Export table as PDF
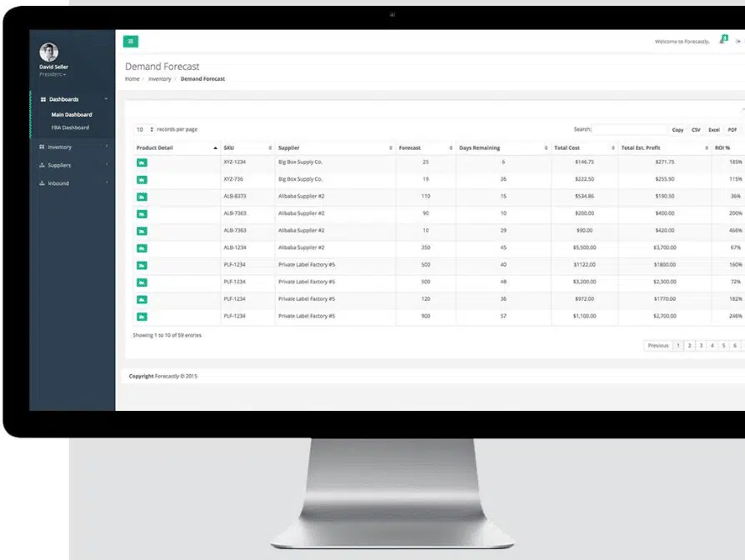 pos(732,130)
